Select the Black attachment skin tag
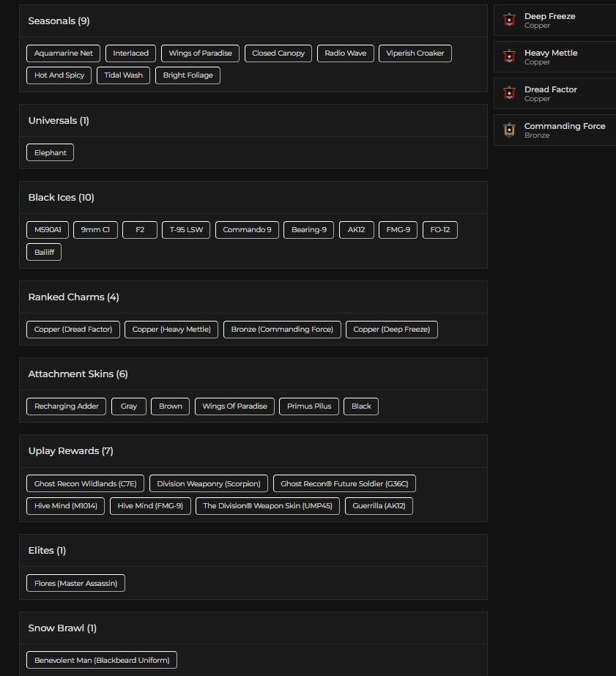 coord(361,406)
